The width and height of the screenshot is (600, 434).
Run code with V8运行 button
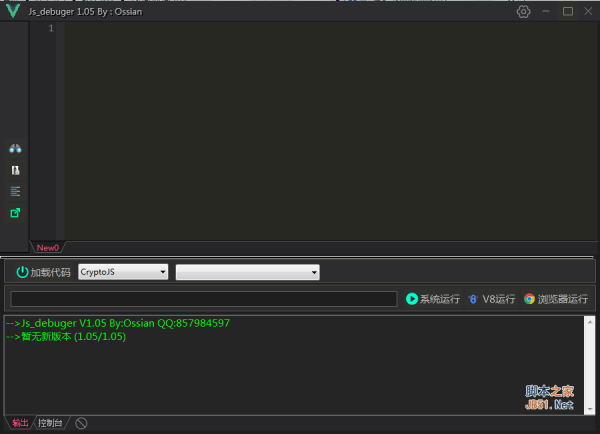[492, 299]
